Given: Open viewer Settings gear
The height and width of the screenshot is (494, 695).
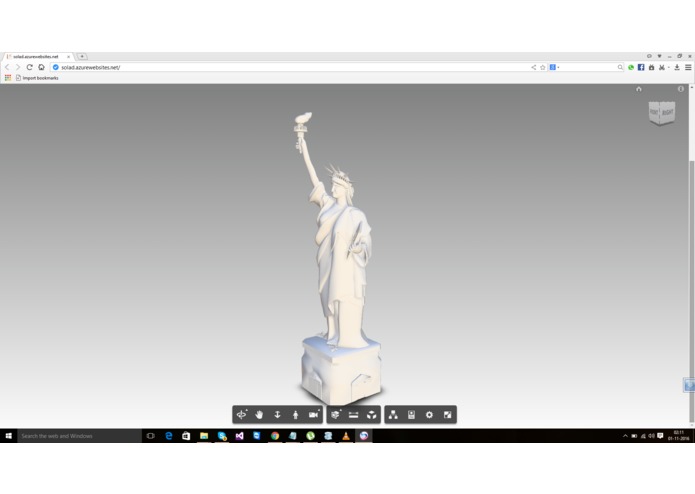Looking at the screenshot, I should pos(429,415).
